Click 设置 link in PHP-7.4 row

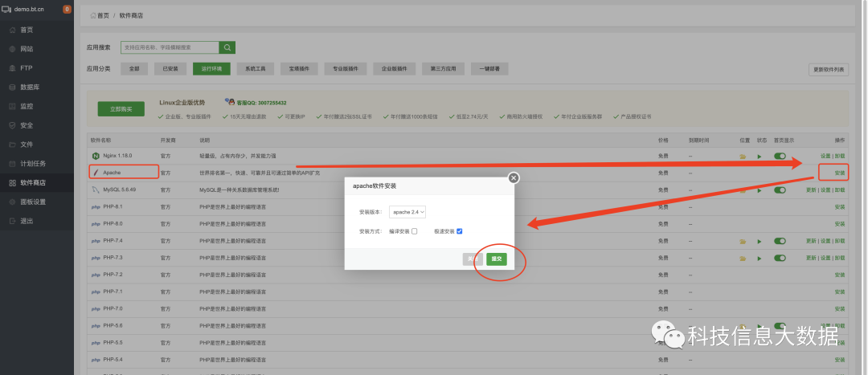[x=825, y=241]
